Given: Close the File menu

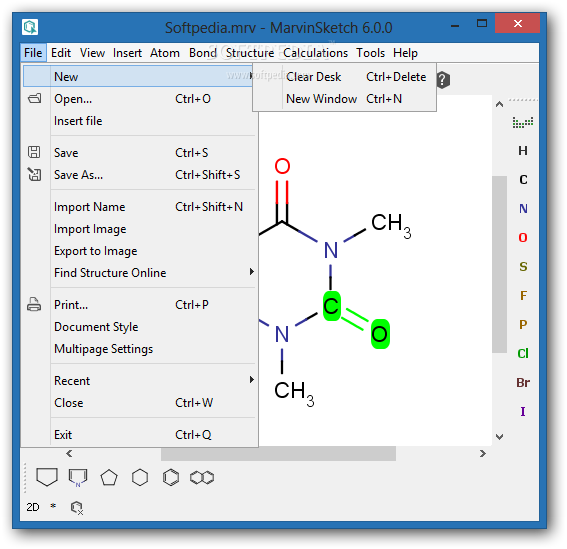Looking at the screenshot, I should [33, 53].
